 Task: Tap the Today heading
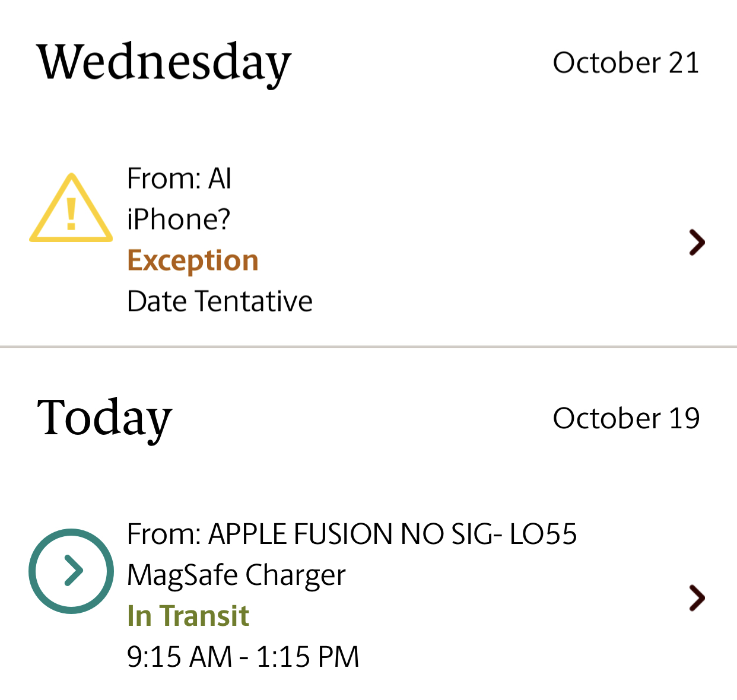(104, 418)
